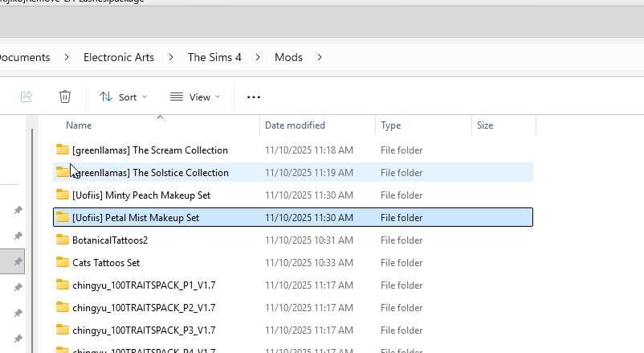Open the See more ellipsis menu
Viewport: 644px width, 353px height.
click(254, 97)
